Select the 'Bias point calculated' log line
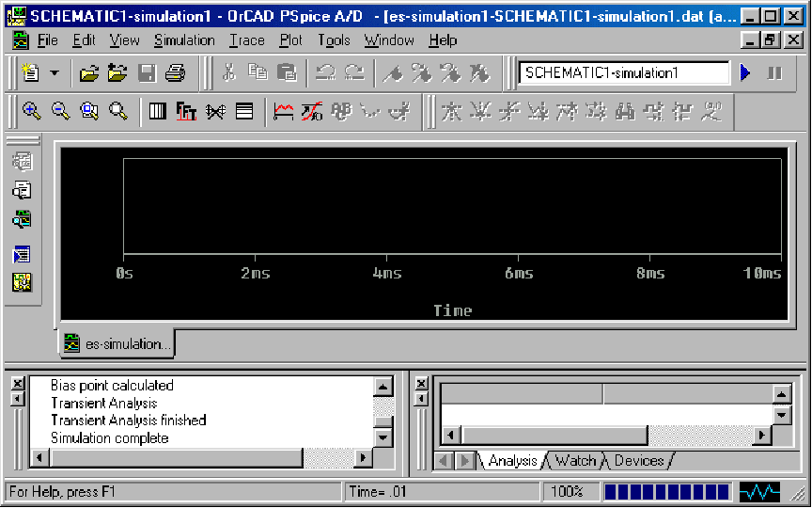 tap(112, 385)
